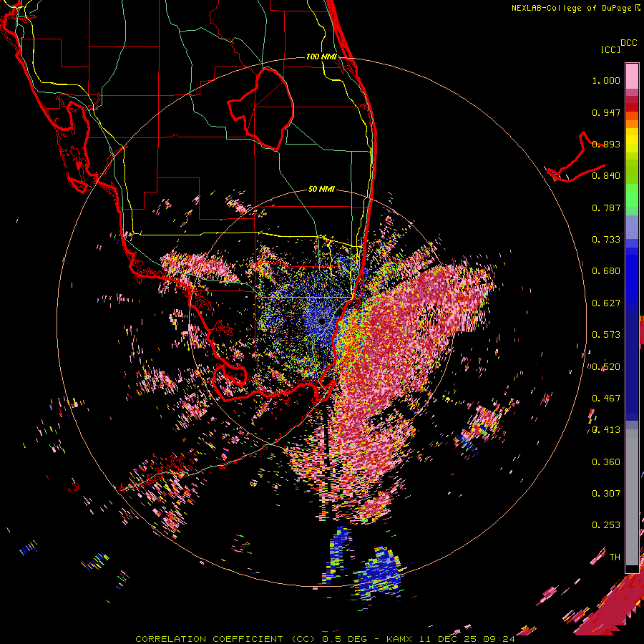
Task: Click the 0.733 scale label
Action: point(606,240)
